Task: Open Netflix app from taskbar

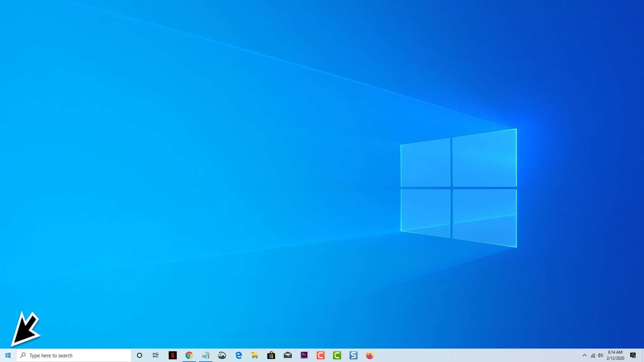Action: click(x=172, y=355)
